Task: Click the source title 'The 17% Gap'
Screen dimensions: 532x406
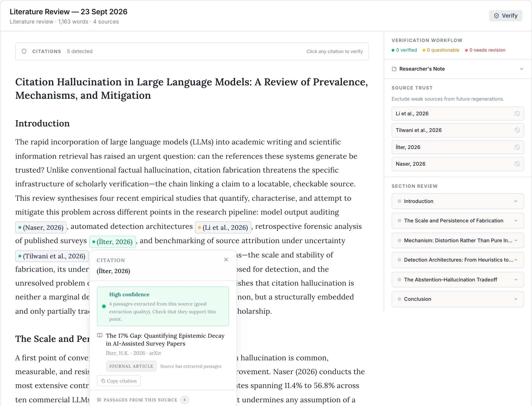Action: coord(165,340)
